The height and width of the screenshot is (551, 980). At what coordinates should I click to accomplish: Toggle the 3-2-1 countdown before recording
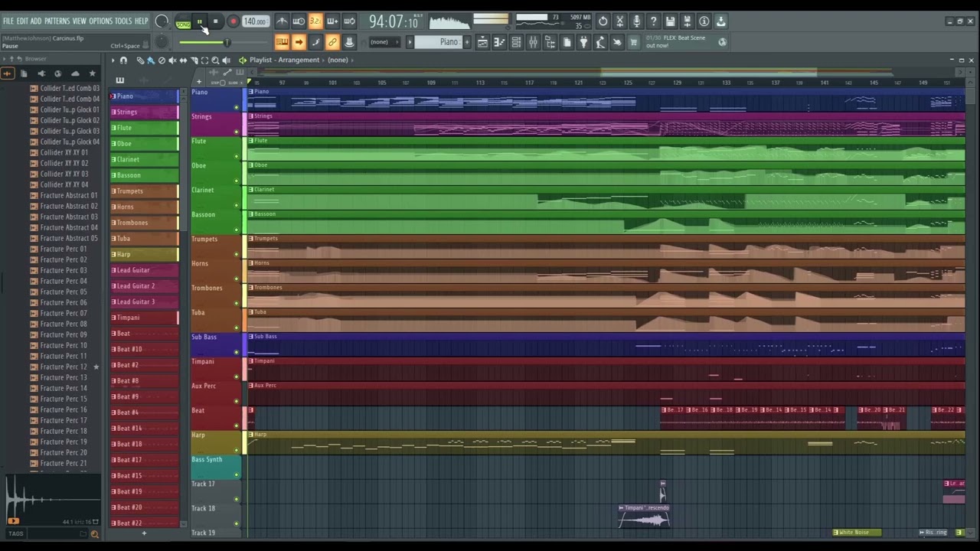tap(315, 21)
